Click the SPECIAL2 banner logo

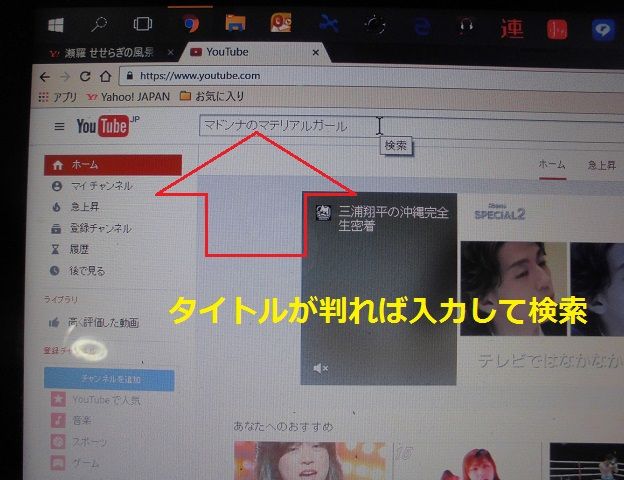tap(500, 212)
